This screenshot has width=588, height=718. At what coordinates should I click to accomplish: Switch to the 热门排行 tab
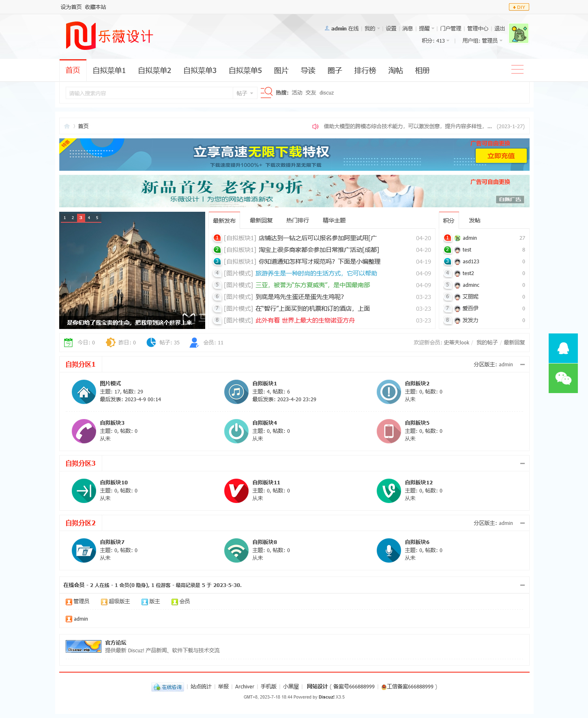(297, 220)
